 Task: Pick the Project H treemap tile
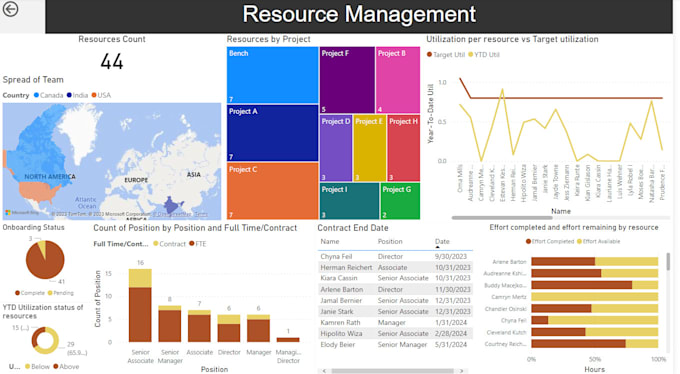(x=403, y=148)
